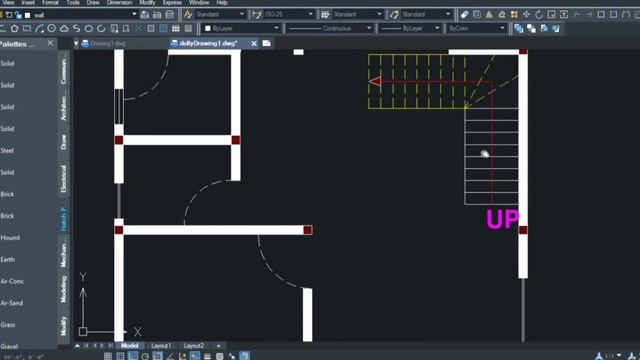Screen dimensions: 640x360
Task: Switch to the Layout1 tab
Action: pos(161,346)
